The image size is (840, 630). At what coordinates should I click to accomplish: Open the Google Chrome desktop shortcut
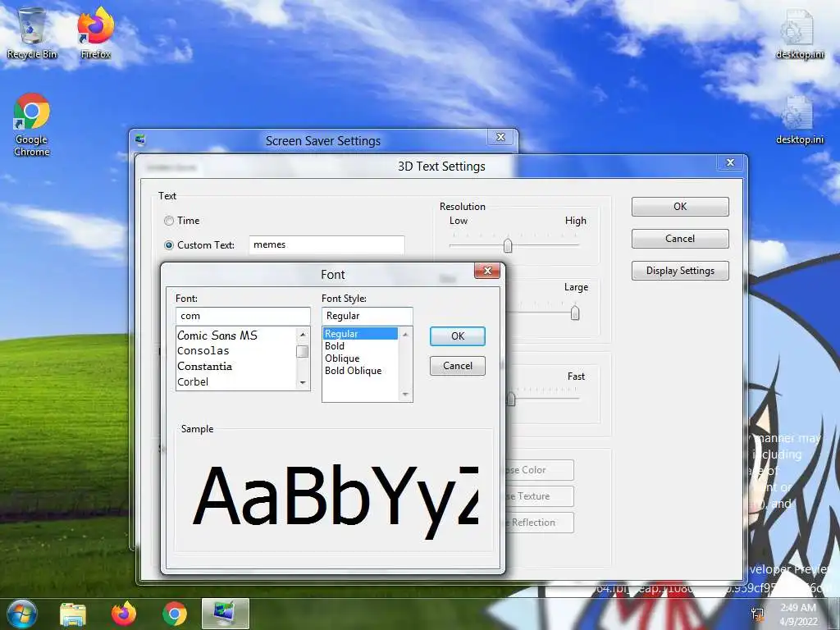(32, 125)
